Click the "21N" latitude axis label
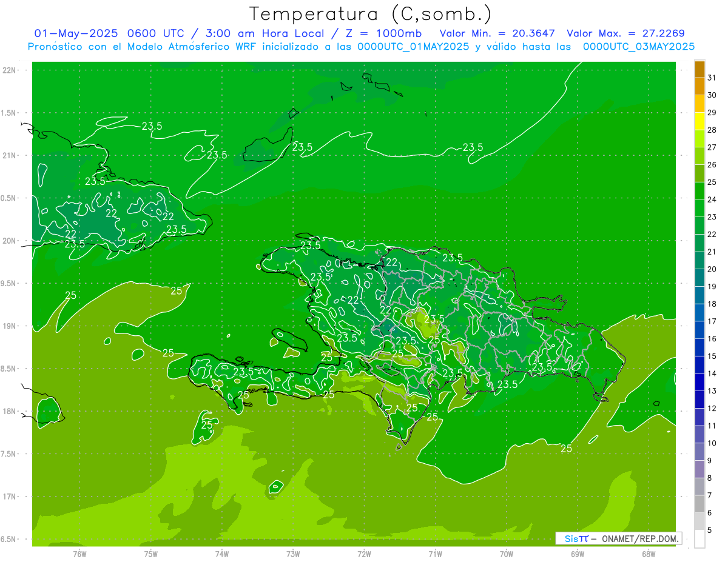This screenshot has width=728, height=562. (10, 156)
